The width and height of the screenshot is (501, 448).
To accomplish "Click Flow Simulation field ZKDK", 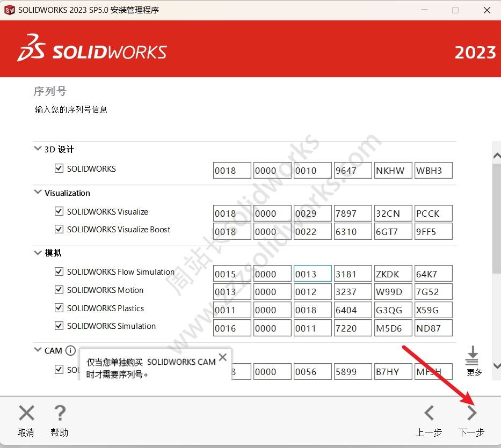I will click(x=393, y=273).
